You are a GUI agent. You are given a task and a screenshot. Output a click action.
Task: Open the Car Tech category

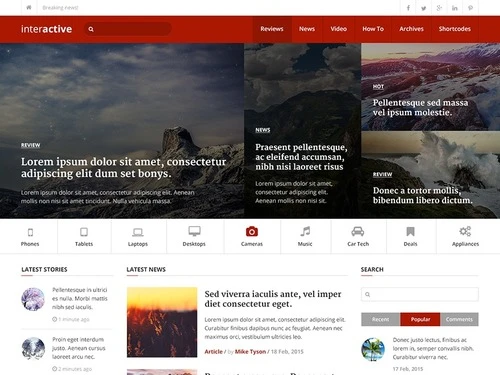click(x=358, y=237)
